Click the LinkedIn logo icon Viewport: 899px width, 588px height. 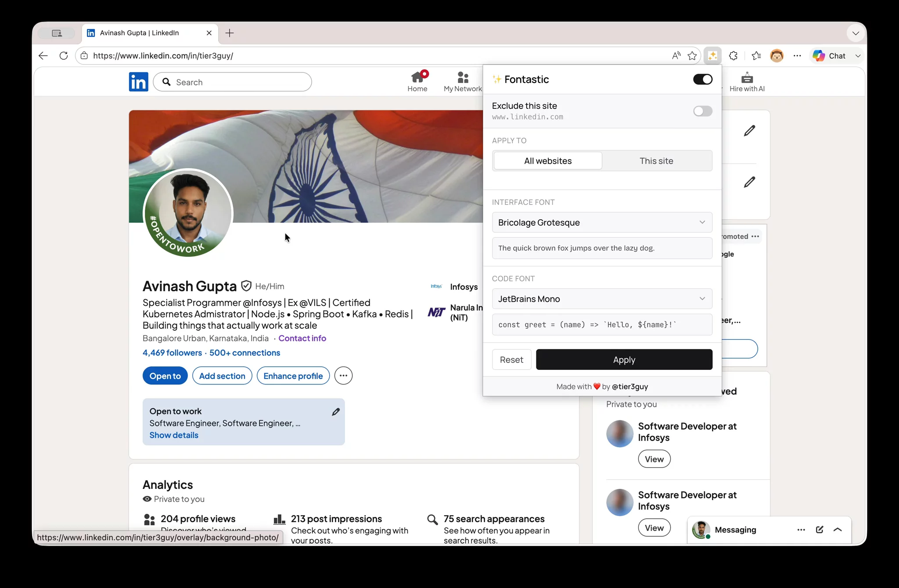point(138,82)
